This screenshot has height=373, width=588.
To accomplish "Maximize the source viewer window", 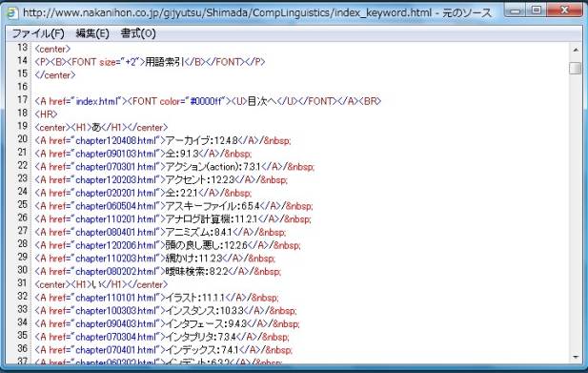I will click(x=537, y=10).
